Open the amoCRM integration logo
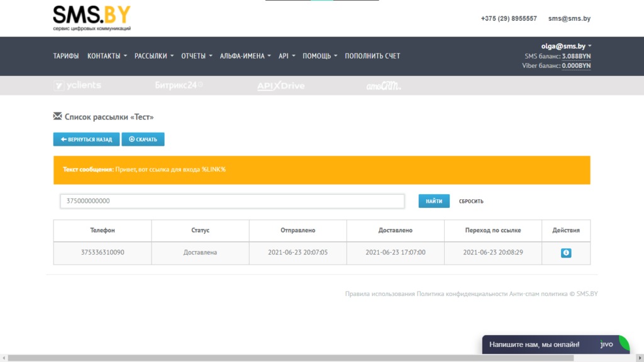This screenshot has height=362, width=644. point(383,85)
